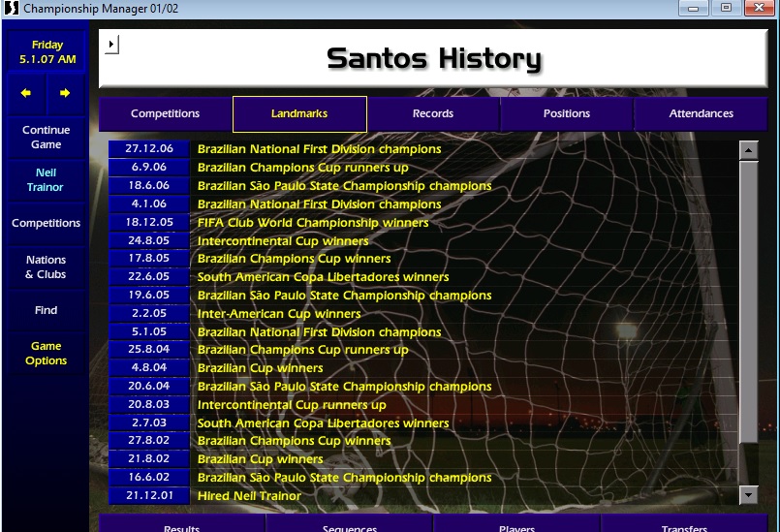780x532 pixels.
Task: Select the 5.1.05 National First Division champions row
Action: (422, 332)
